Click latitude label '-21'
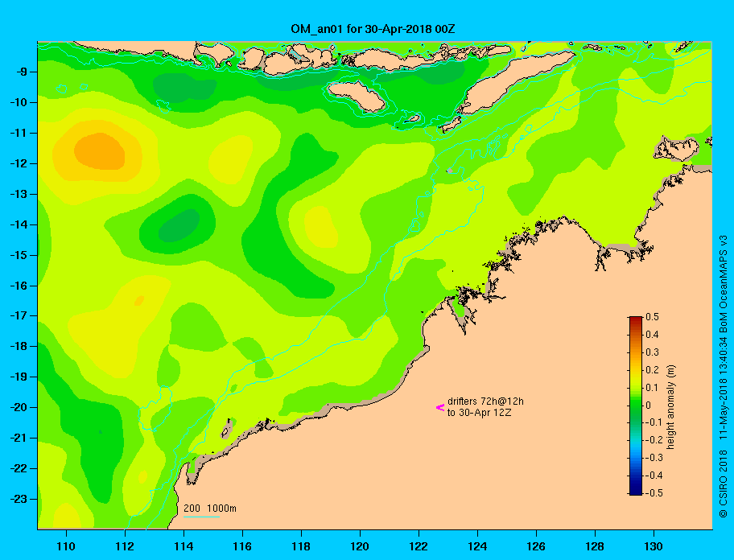This screenshot has width=734, height=560. click(17, 438)
